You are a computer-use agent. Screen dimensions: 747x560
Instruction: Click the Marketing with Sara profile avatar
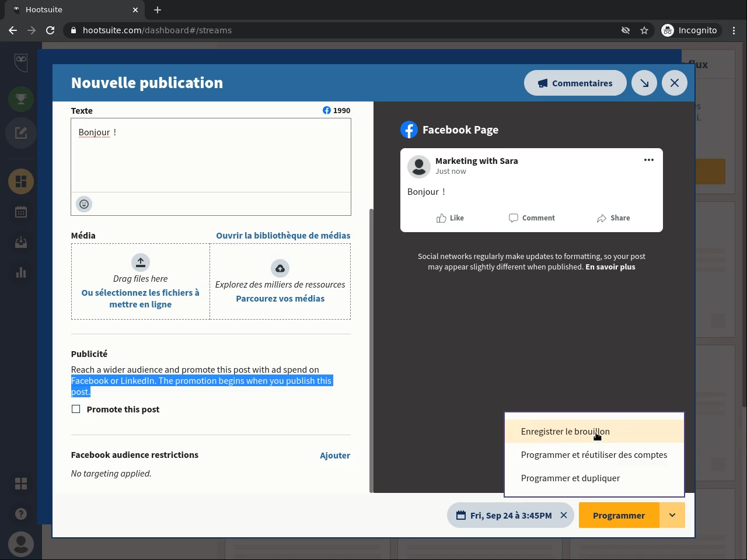418,166
